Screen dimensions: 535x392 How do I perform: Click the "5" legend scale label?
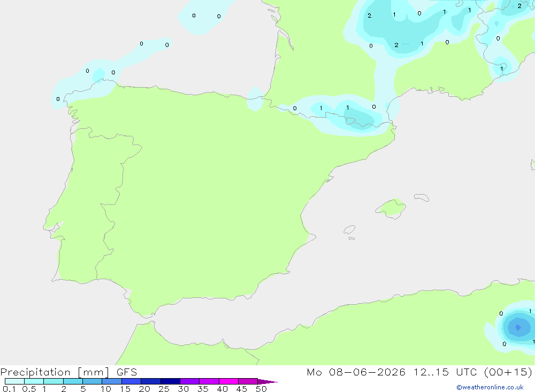(x=83, y=389)
